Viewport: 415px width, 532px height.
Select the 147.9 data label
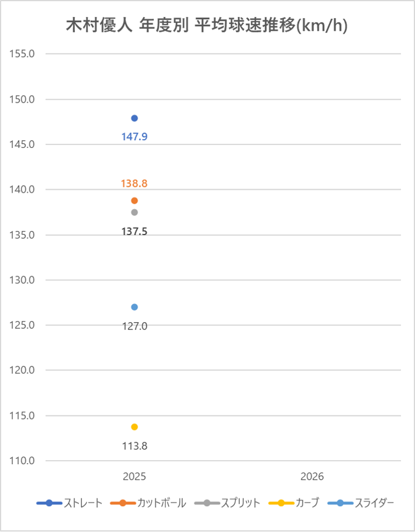pos(135,137)
